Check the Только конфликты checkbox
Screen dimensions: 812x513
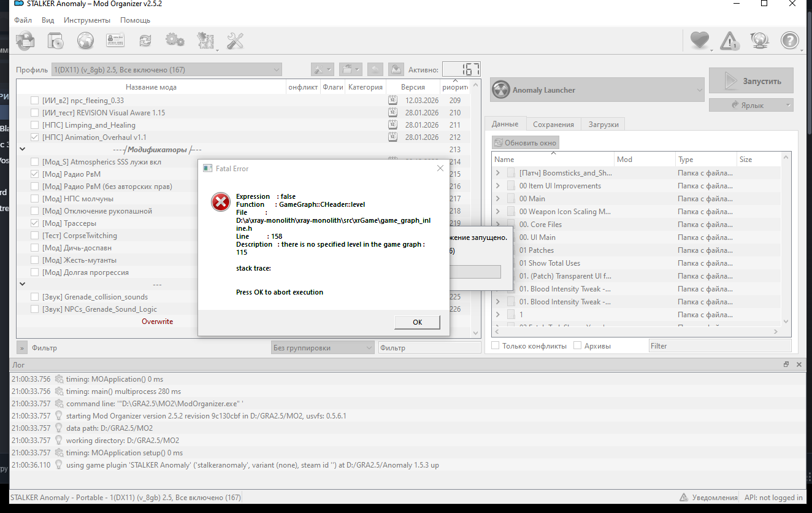click(495, 345)
